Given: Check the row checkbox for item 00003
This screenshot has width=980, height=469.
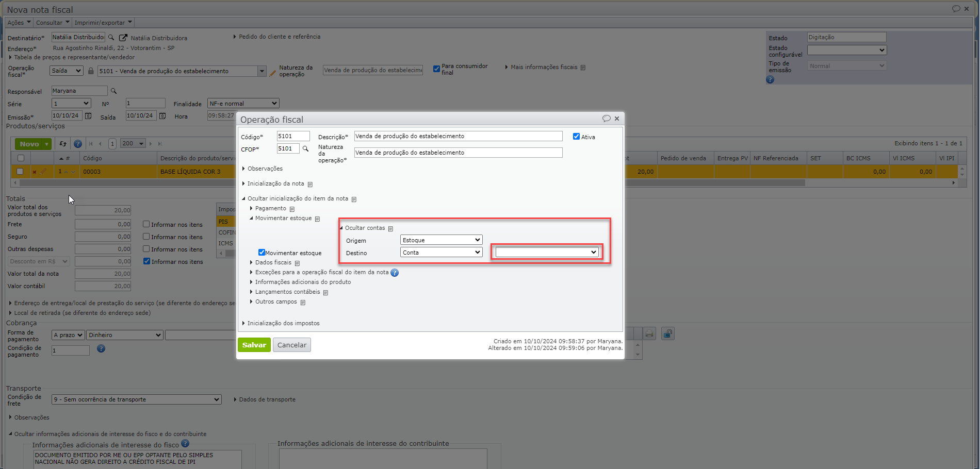Looking at the screenshot, I should click(20, 172).
